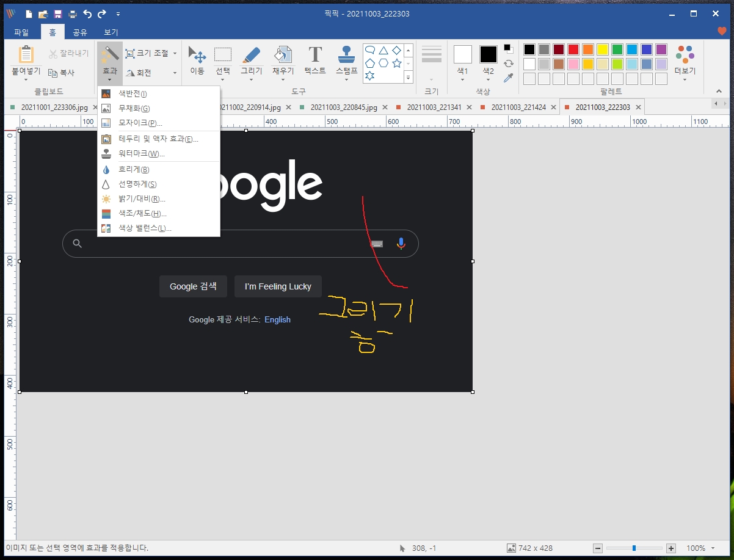The image size is (734, 560).
Task: Choose 워터마크 from the effects menu
Action: [x=159, y=153]
